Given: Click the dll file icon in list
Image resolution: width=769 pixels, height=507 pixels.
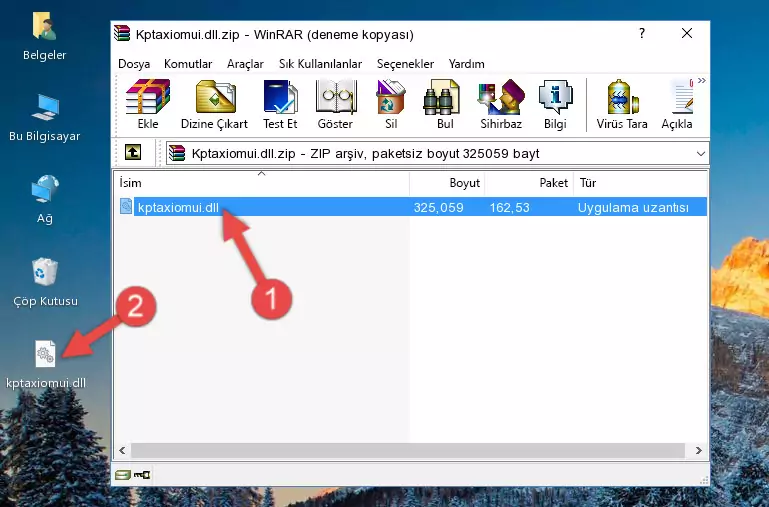Looking at the screenshot, I should click(126, 206).
